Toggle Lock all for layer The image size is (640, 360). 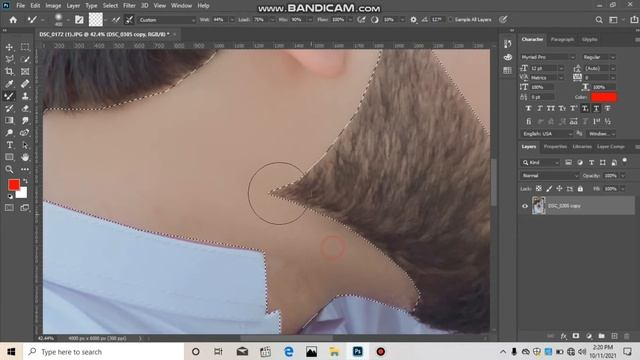(580, 189)
